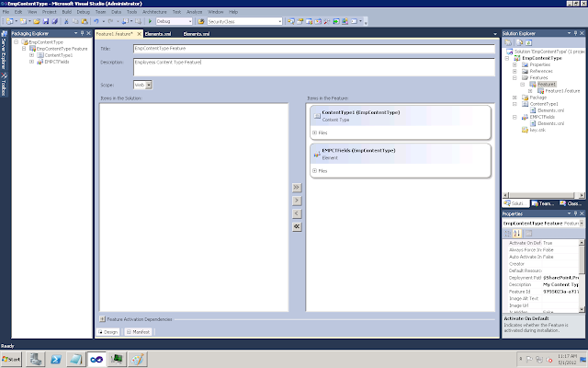Switch to the Design view tab
The image size is (588, 368).
pyautogui.click(x=108, y=332)
